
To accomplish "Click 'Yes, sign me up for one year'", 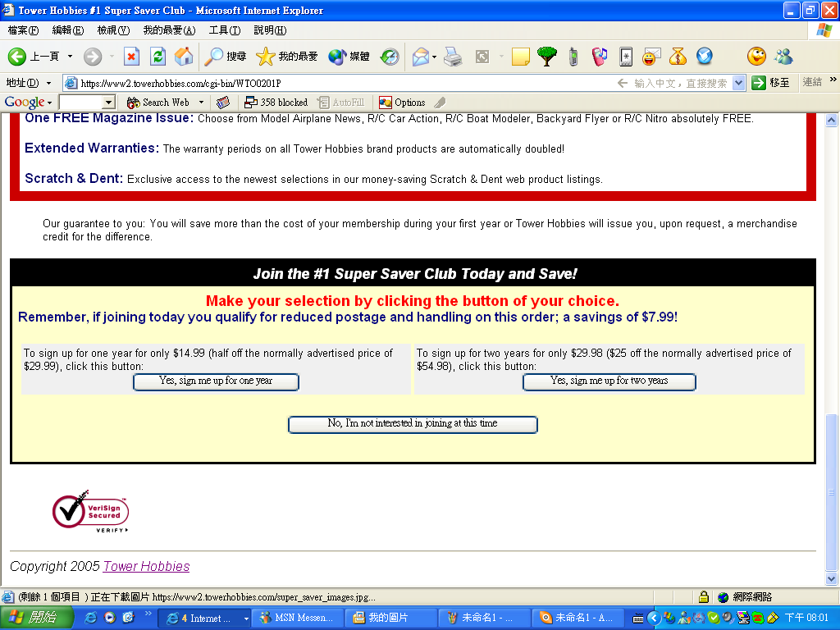I will (x=216, y=381).
